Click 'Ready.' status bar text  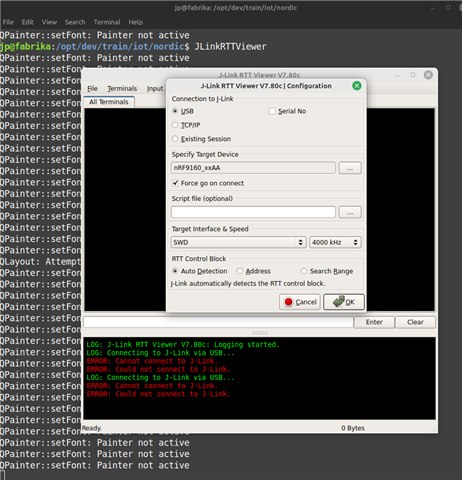pyautogui.click(x=92, y=428)
